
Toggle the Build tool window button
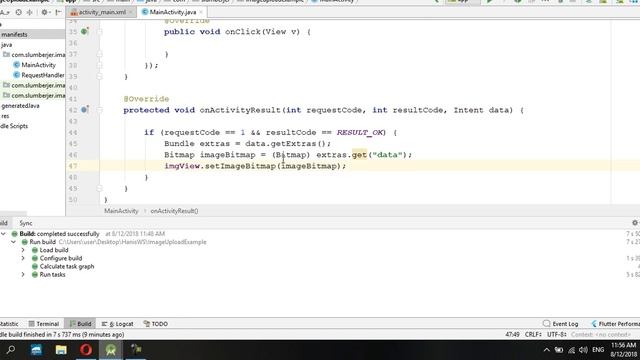click(x=80, y=324)
